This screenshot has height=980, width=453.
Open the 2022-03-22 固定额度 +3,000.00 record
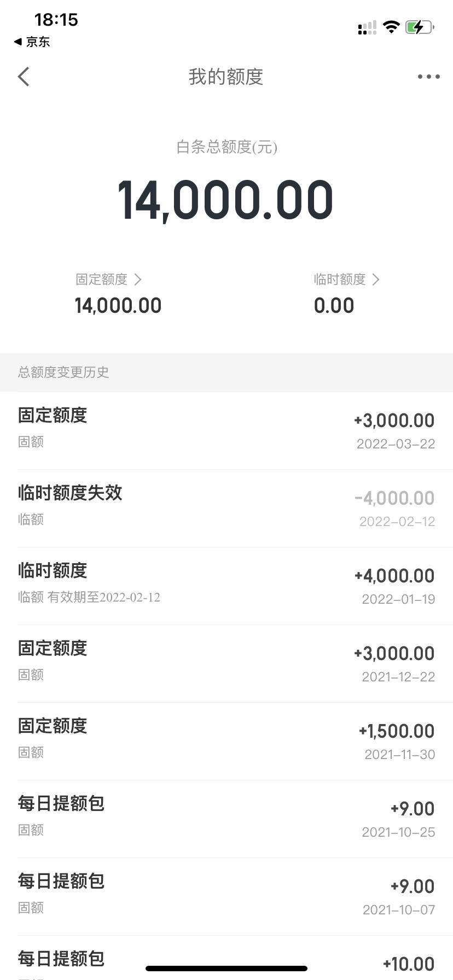[x=226, y=430]
